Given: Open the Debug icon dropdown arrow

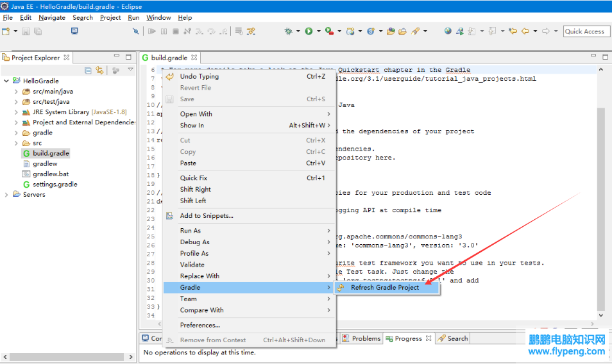Looking at the screenshot, I should [x=298, y=31].
